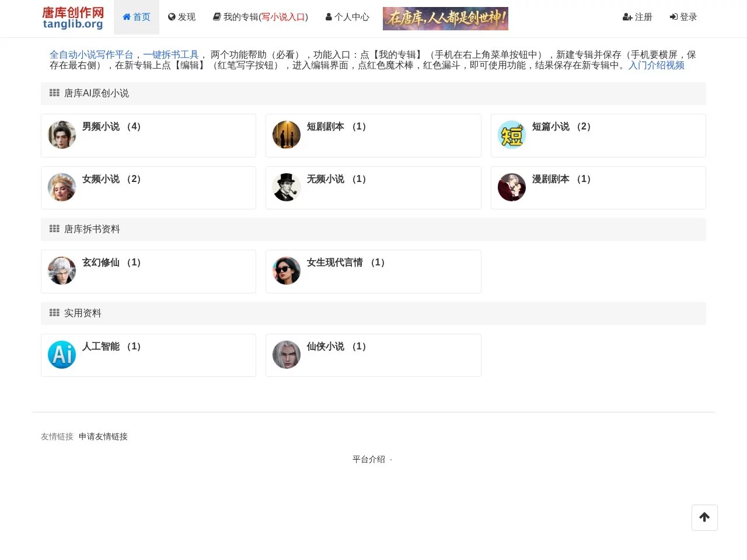
Task: Open the 发现 menu item
Action: (x=181, y=17)
